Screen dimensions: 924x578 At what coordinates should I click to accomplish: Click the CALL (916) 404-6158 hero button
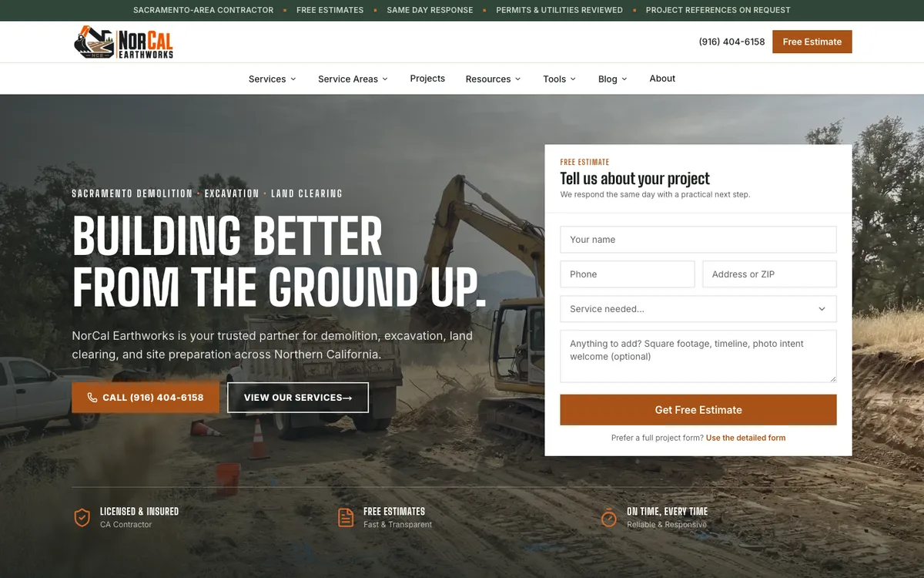click(146, 398)
